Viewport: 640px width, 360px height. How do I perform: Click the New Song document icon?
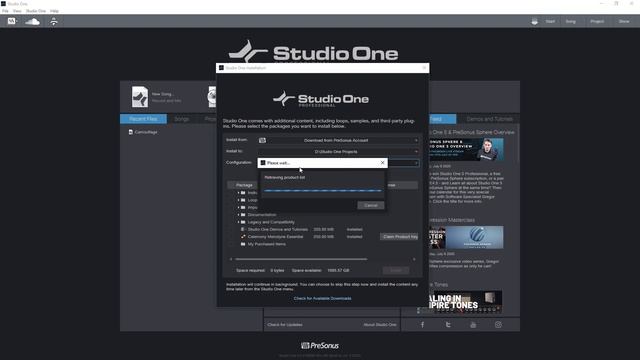point(140,97)
